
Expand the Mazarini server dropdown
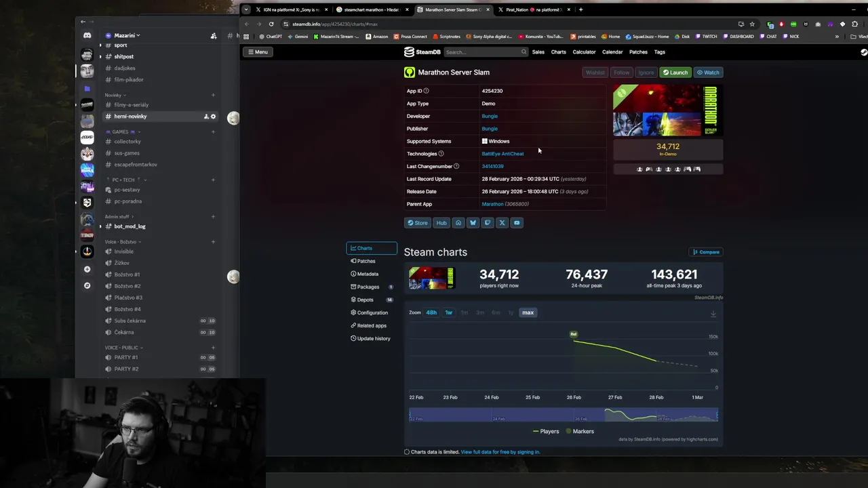pyautogui.click(x=127, y=35)
